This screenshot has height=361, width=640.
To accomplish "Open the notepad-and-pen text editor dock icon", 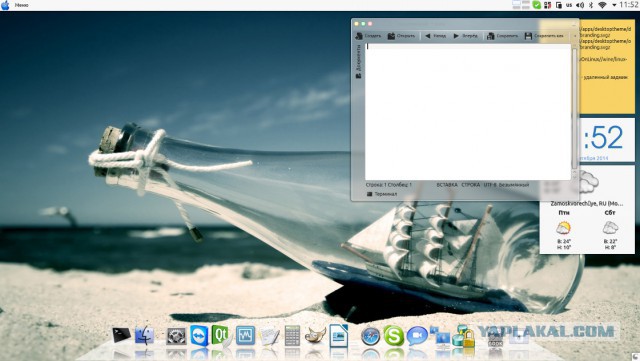I will click(x=269, y=336).
